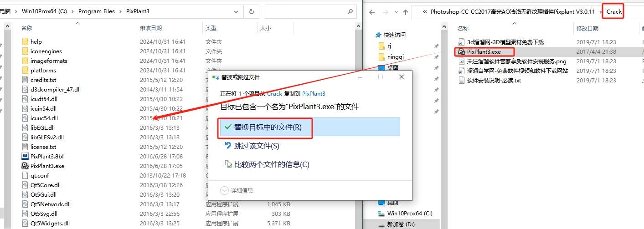Sort left window by 大小 column
The height and width of the screenshot is (229, 644).
[x=265, y=28]
